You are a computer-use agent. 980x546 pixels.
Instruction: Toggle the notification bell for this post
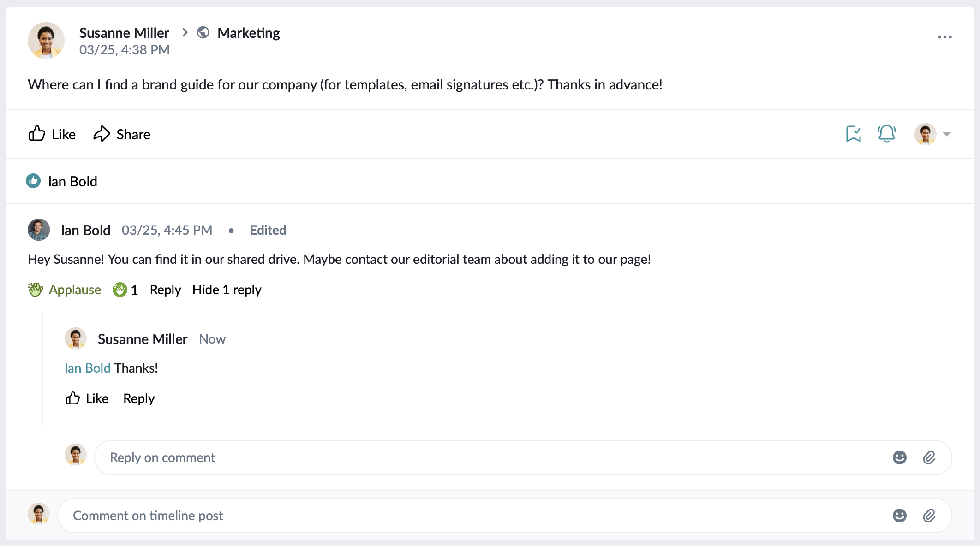pos(886,134)
